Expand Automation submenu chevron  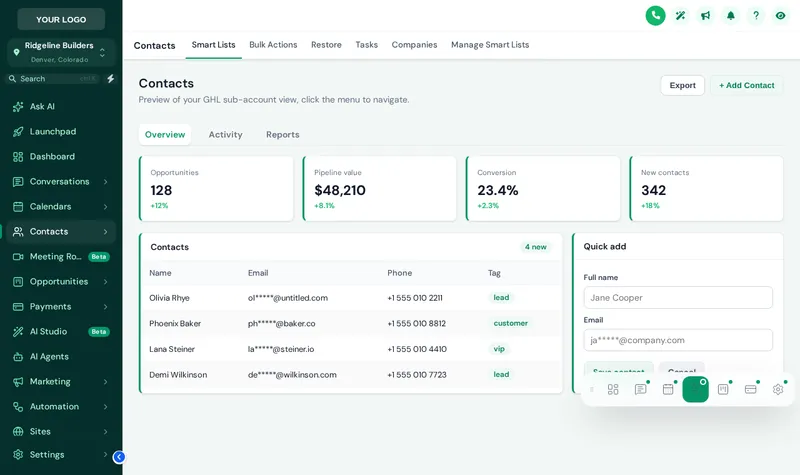[105, 407]
